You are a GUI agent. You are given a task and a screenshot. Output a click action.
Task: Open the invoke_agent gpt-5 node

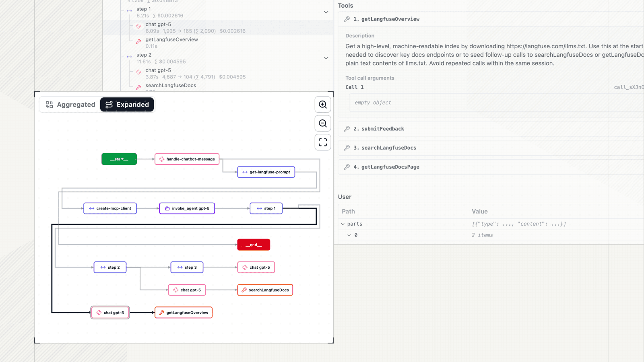pyautogui.click(x=187, y=208)
